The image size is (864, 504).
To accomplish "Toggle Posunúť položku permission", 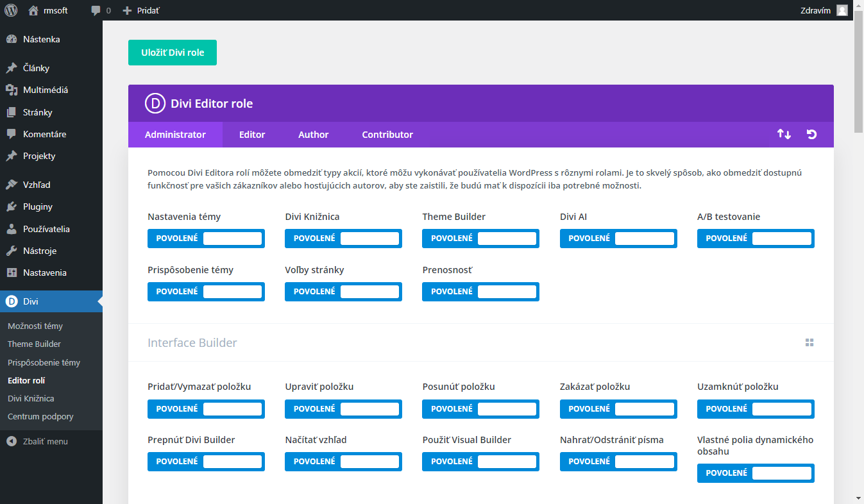I will click(x=480, y=409).
